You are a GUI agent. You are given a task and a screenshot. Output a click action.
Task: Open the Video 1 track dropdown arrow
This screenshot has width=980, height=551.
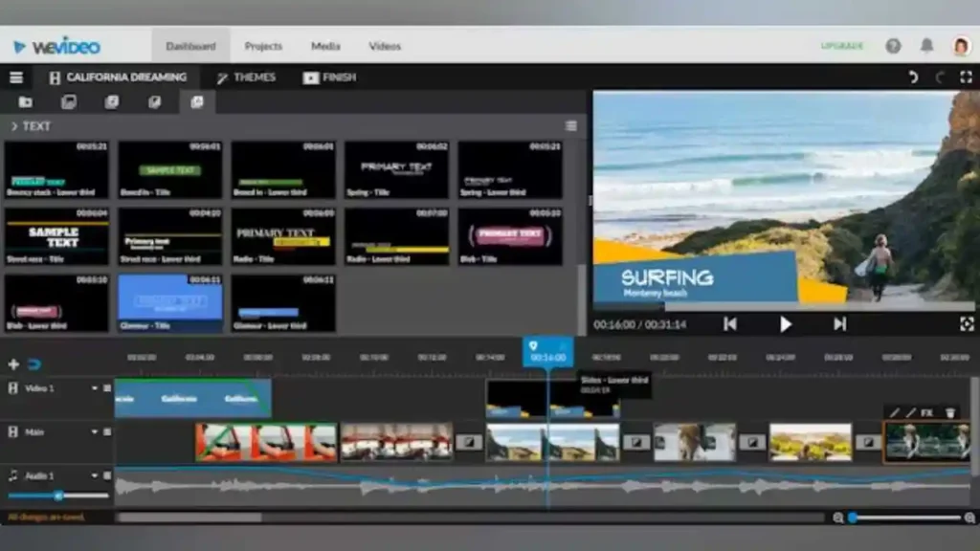point(95,388)
